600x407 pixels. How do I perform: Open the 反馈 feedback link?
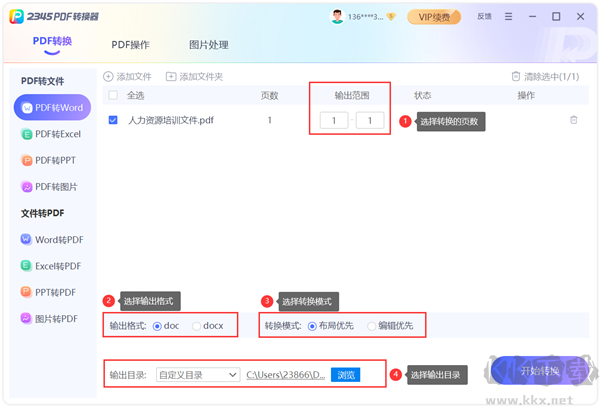[x=484, y=16]
